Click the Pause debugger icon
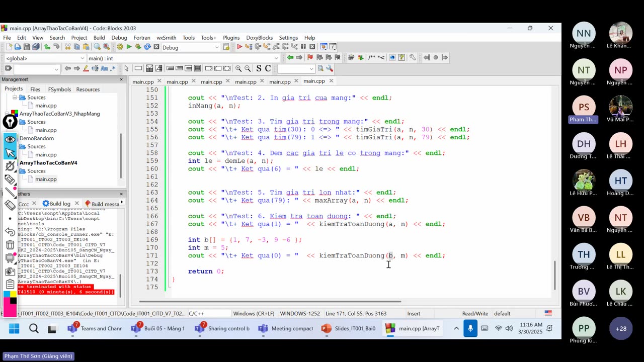Image resolution: width=644 pixels, height=362 pixels. click(303, 47)
